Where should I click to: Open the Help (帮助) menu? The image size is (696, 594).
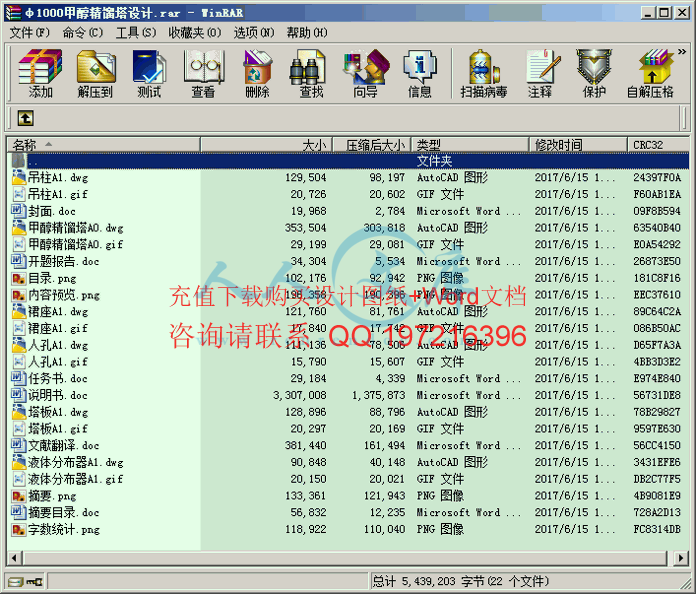click(307, 32)
